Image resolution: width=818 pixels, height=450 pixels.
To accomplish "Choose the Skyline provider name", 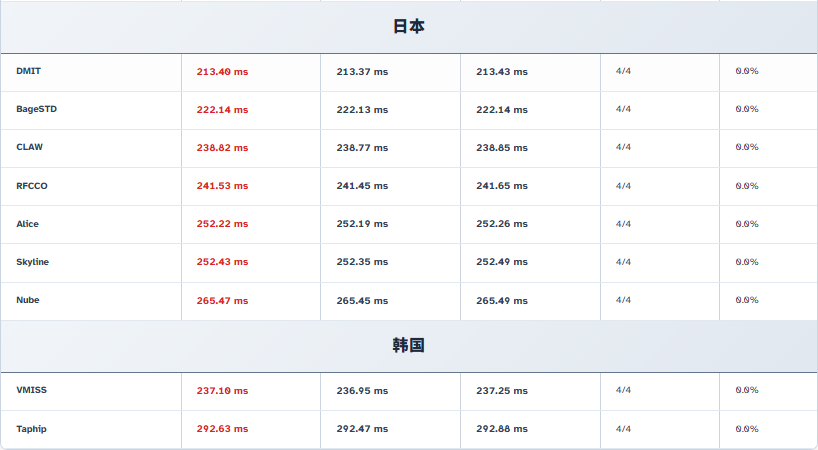I will coord(32,262).
